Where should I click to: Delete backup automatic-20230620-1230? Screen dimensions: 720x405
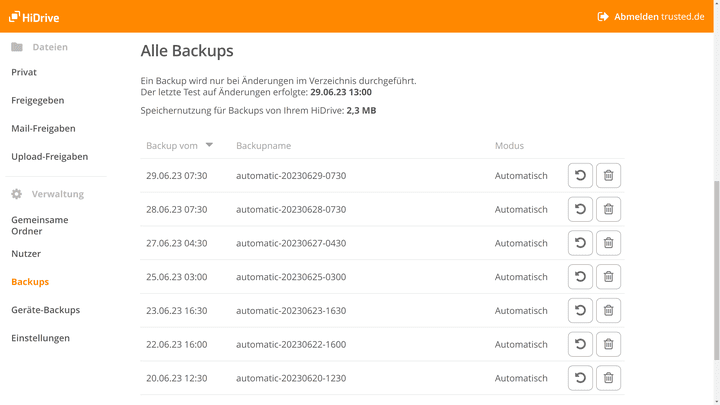pos(608,378)
